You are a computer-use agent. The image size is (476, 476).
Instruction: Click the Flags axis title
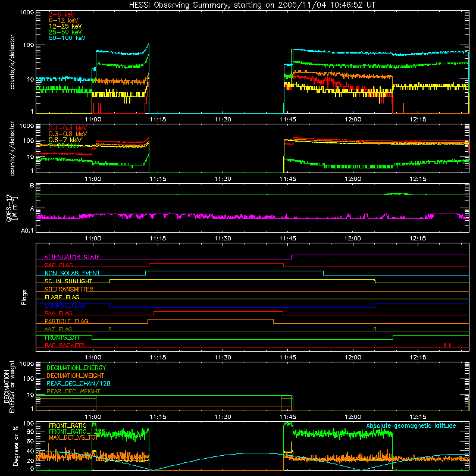click(x=24, y=297)
